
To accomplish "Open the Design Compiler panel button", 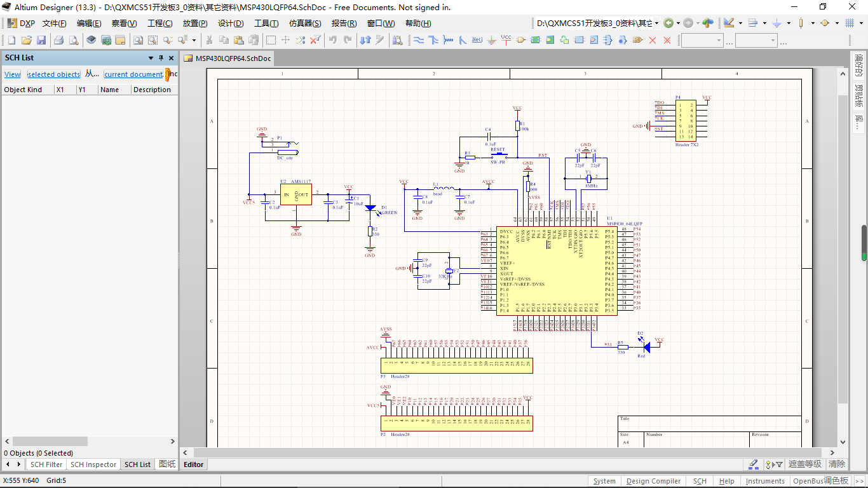I will [653, 481].
